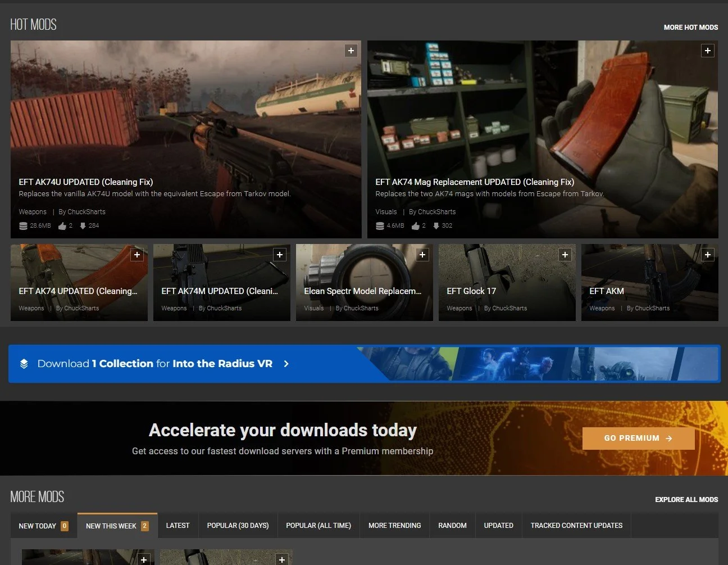728x565 pixels.
Task: Click the Weapons category tag on EFT AK74U
Action: 32,211
